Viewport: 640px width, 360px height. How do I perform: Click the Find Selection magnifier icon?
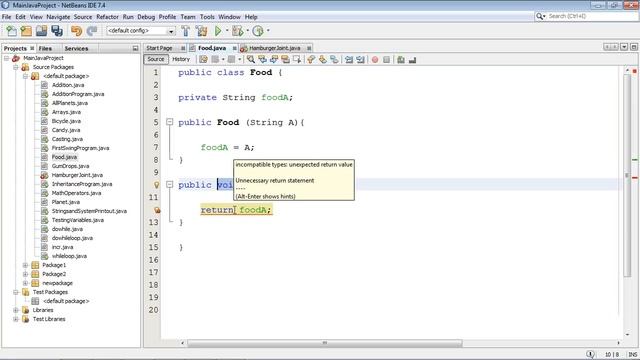pos(251,60)
